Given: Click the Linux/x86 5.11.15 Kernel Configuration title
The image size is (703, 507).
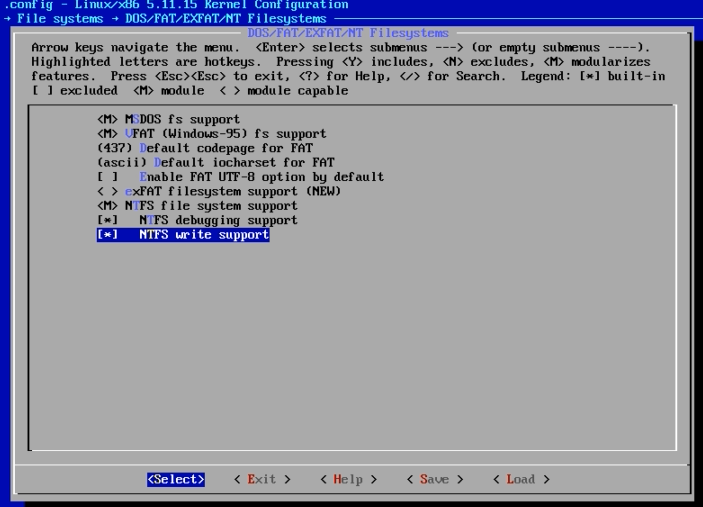Looking at the screenshot, I should [x=211, y=5].
